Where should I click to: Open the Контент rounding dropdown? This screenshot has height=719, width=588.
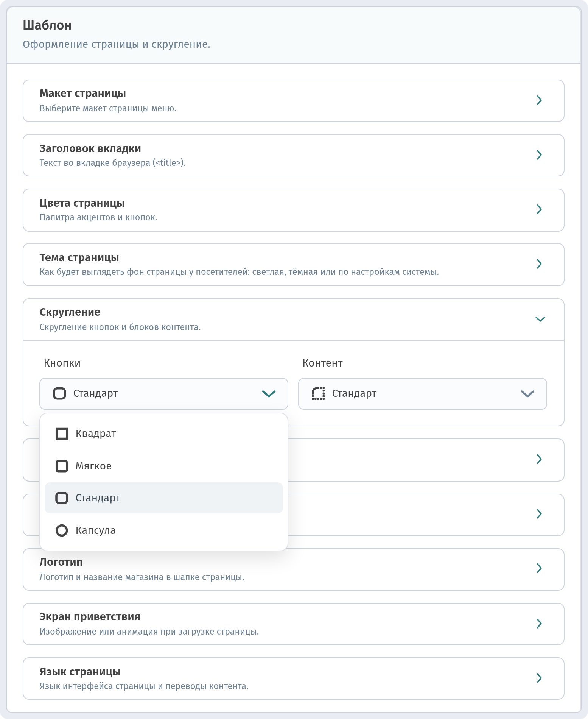(x=423, y=394)
